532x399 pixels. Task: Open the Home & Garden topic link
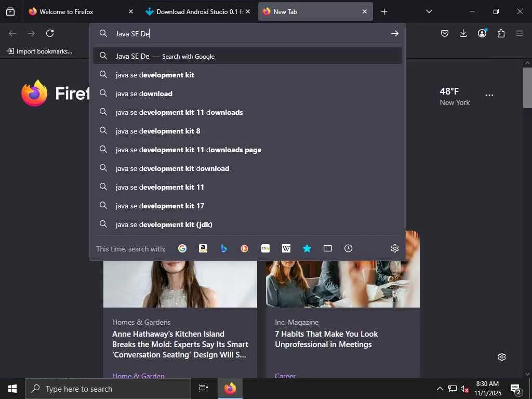(x=138, y=376)
